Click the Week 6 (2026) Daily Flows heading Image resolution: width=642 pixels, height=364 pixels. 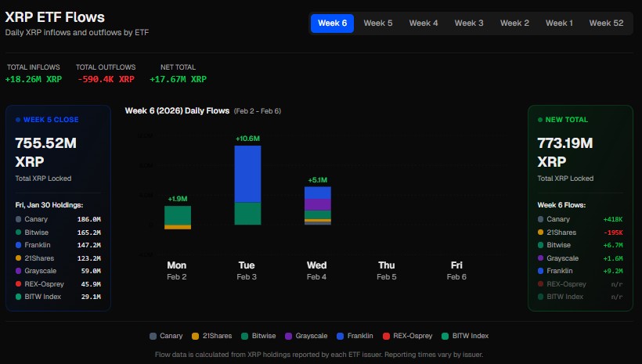[177, 110]
